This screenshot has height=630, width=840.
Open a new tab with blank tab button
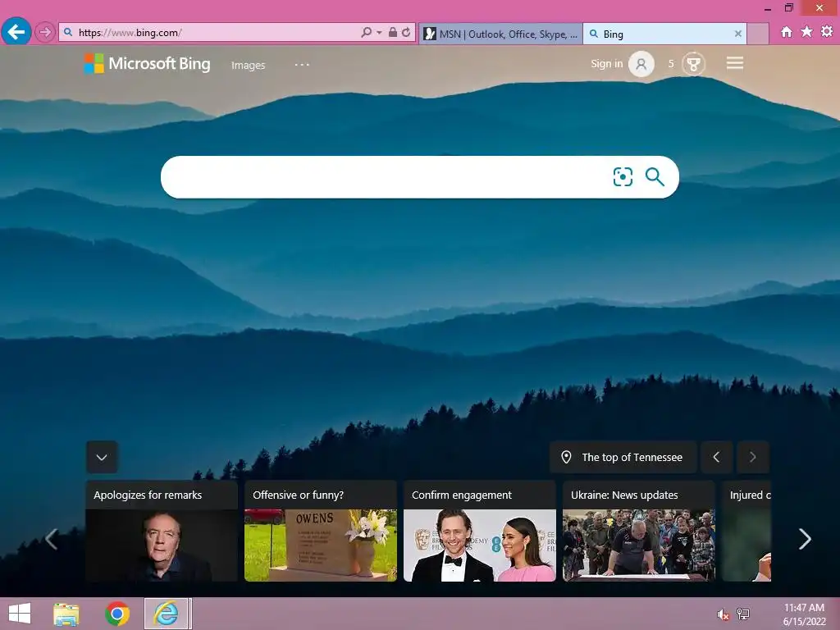click(x=757, y=34)
